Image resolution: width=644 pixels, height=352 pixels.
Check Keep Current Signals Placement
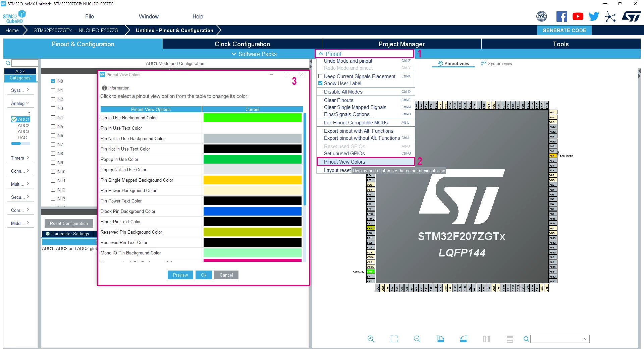(x=320, y=76)
